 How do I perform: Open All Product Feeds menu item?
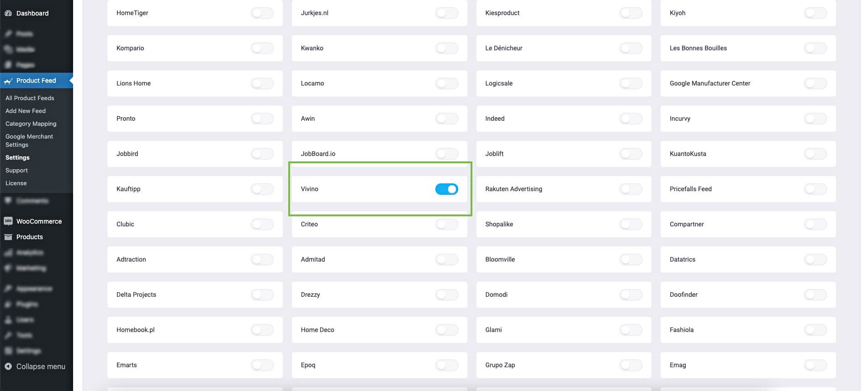click(30, 98)
